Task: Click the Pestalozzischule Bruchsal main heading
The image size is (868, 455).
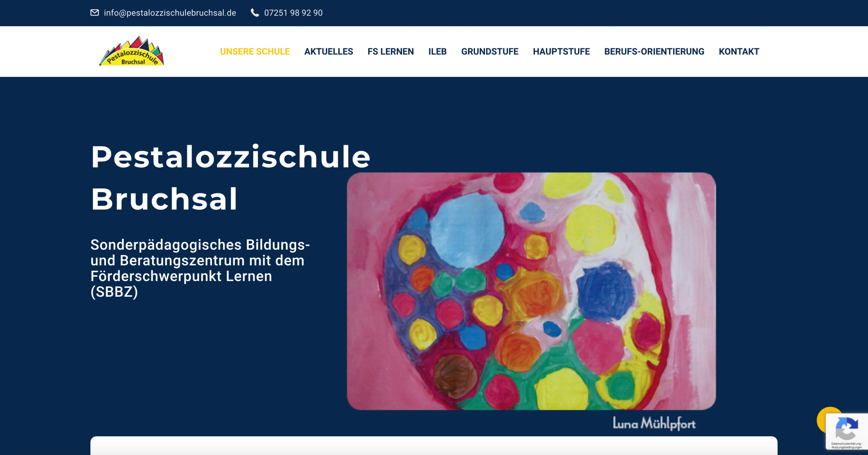Action: click(230, 178)
